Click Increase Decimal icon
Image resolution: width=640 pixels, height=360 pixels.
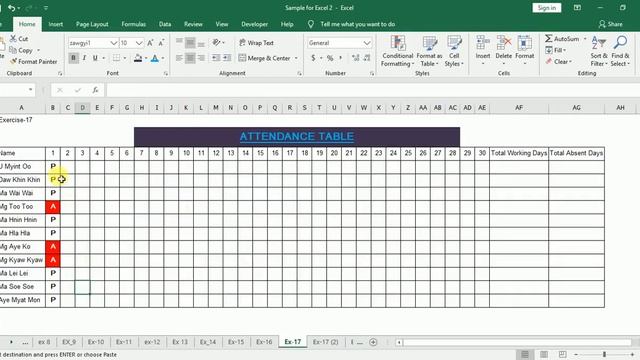click(x=356, y=58)
